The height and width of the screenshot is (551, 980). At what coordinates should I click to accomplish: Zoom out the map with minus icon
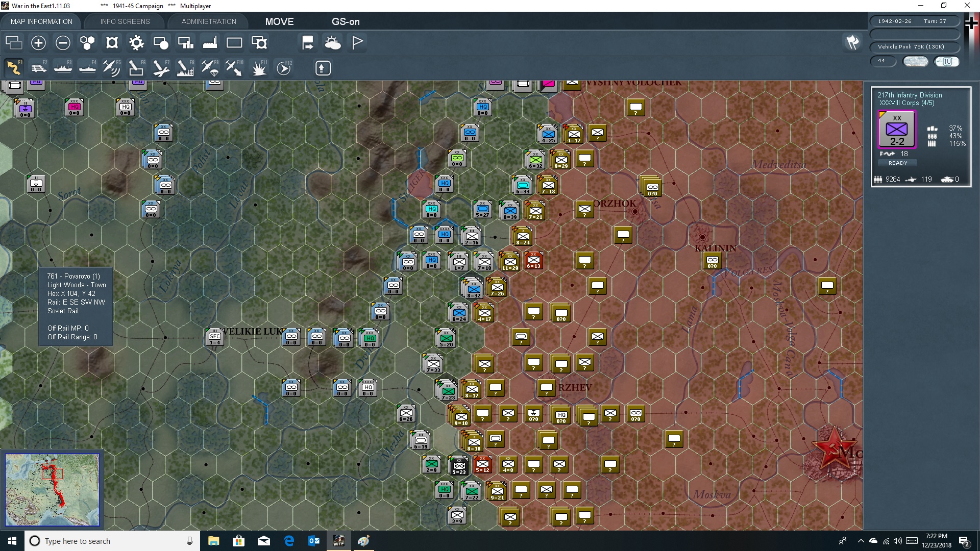click(x=63, y=43)
